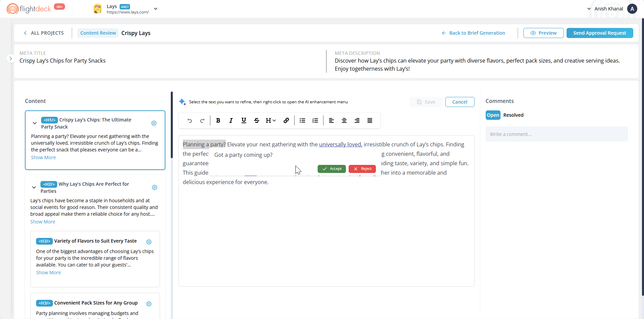The width and height of the screenshot is (644, 319).
Task: Expand the left sidebar arrow
Action: tap(10, 59)
